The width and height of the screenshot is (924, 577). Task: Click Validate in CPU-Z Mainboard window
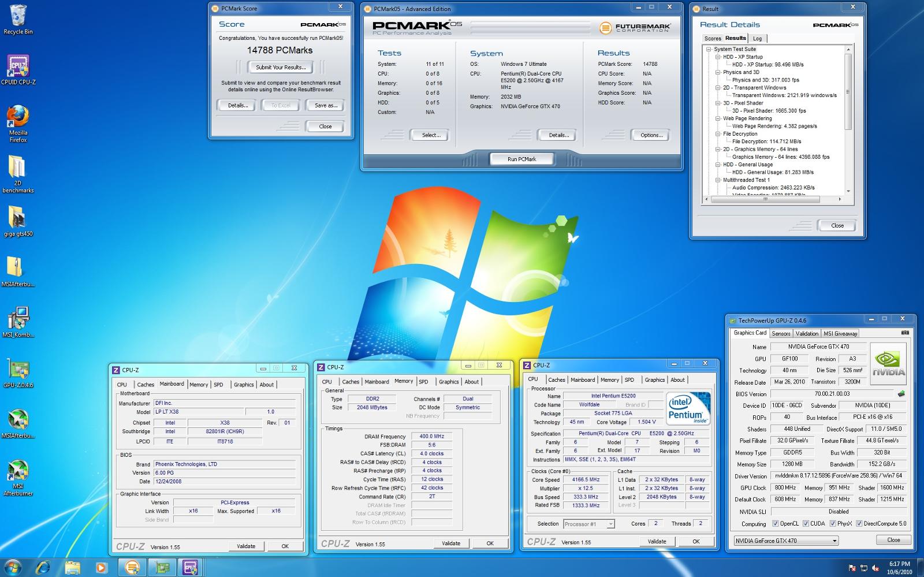point(246,546)
